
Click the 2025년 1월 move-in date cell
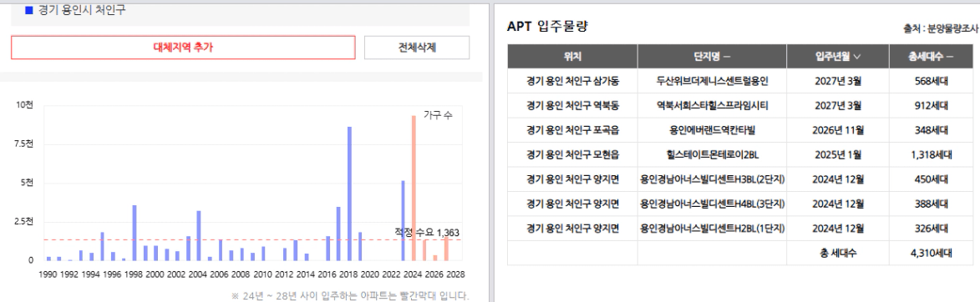[x=837, y=155]
